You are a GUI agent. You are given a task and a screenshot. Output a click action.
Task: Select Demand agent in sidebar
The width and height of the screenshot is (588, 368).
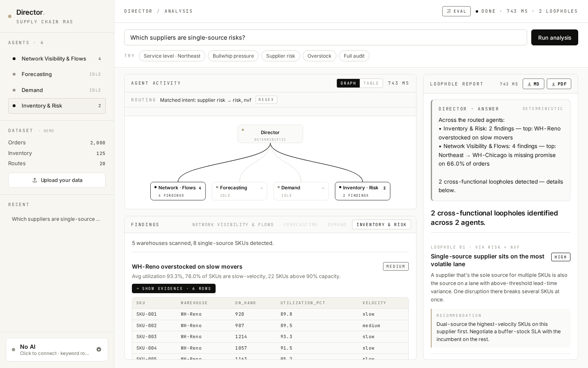(x=57, y=90)
